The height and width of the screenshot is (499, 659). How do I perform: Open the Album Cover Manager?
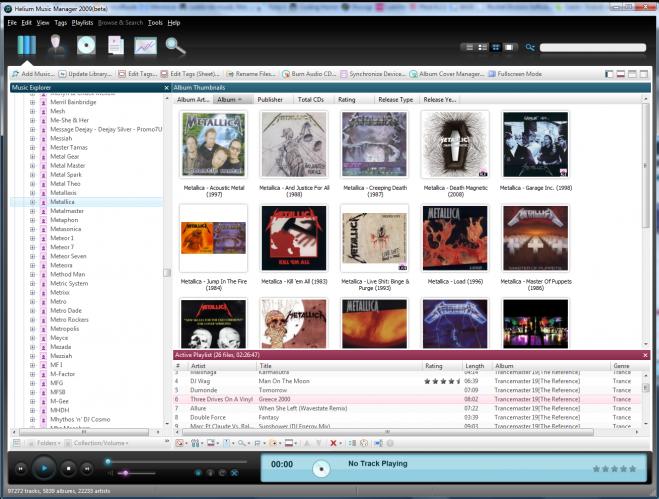(x=447, y=74)
